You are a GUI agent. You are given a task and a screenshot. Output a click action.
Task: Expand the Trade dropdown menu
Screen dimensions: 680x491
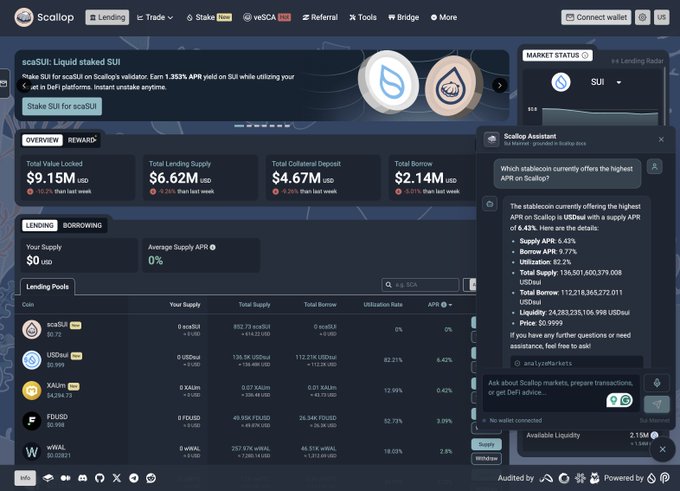tap(155, 17)
